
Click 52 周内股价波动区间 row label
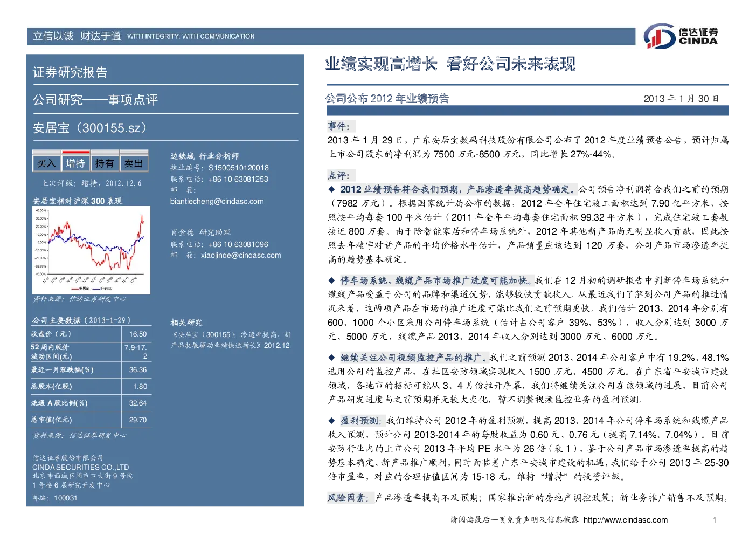click(51, 352)
